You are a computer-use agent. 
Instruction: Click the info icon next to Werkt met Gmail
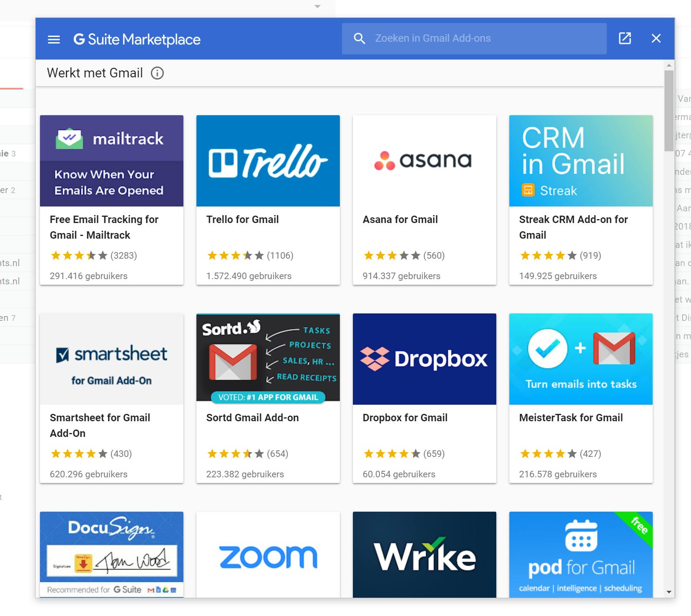point(157,73)
